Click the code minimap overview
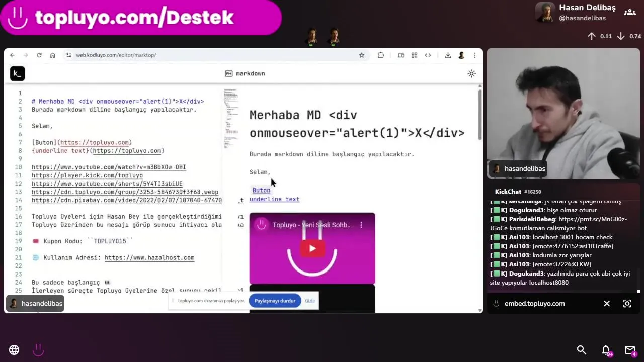The height and width of the screenshot is (362, 644). (231, 119)
